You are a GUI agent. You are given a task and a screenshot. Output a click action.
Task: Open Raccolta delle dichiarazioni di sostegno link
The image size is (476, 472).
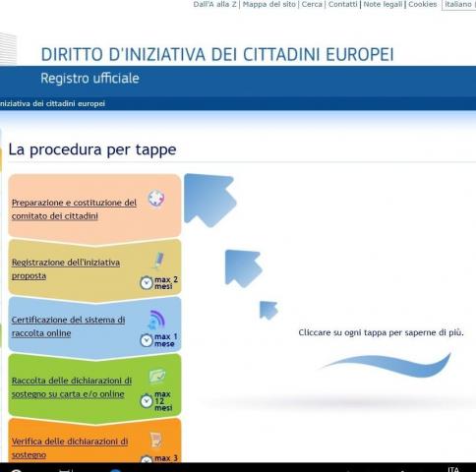(x=72, y=387)
